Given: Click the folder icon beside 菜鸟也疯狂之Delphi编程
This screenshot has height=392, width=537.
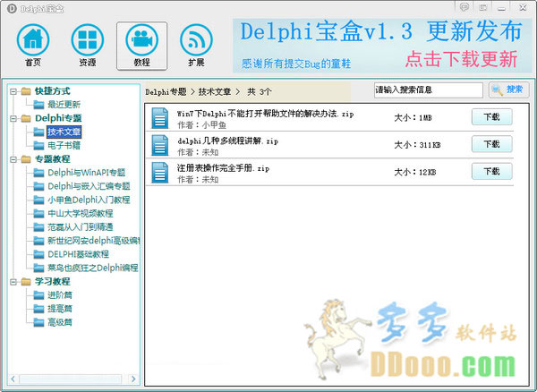Looking at the screenshot, I should pyautogui.click(x=38, y=268).
